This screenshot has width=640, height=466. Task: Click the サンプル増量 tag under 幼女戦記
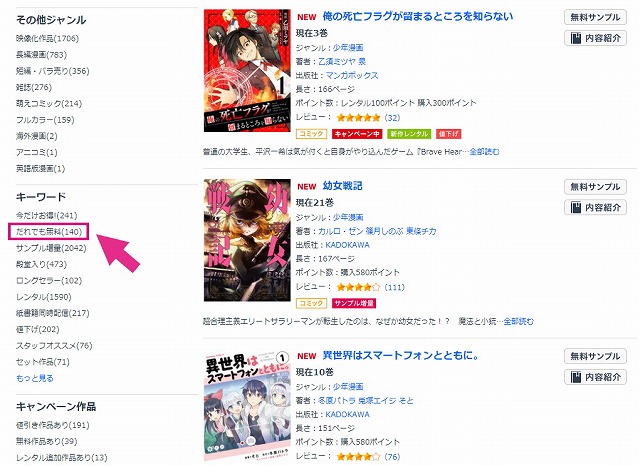click(x=354, y=303)
